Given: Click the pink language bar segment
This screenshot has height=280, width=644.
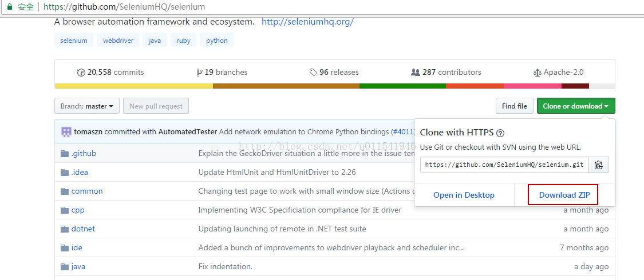Looking at the screenshot, I should 533,86.
